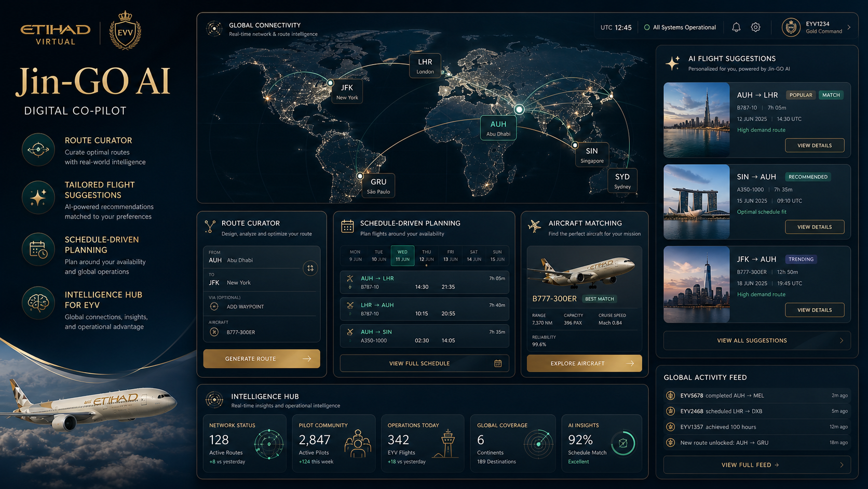This screenshot has height=489, width=868.
Task: Click the From AUH Abu Dhabi field
Action: pos(253,257)
